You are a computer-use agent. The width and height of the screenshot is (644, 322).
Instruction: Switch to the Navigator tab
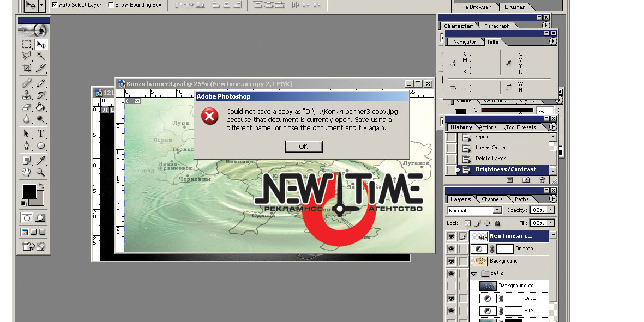[x=465, y=42]
